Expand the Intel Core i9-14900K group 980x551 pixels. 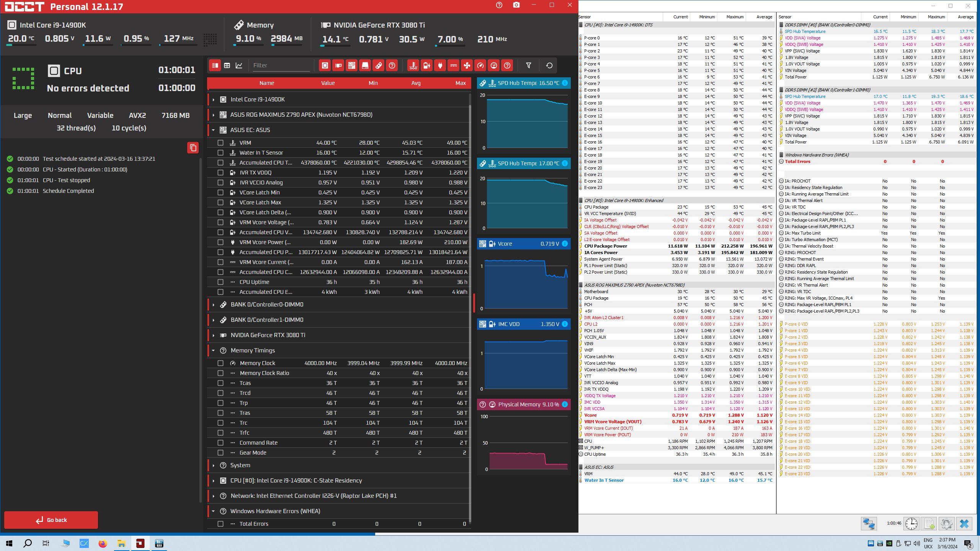[x=213, y=99]
